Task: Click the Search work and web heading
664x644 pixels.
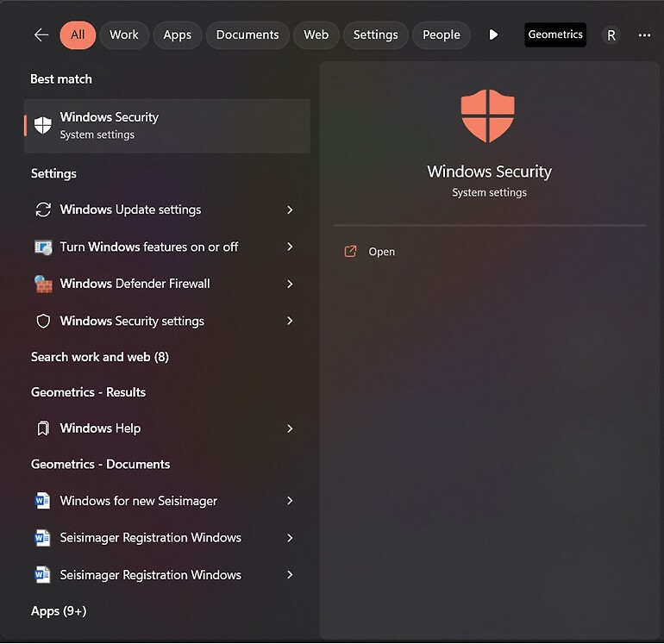Action: (x=100, y=357)
